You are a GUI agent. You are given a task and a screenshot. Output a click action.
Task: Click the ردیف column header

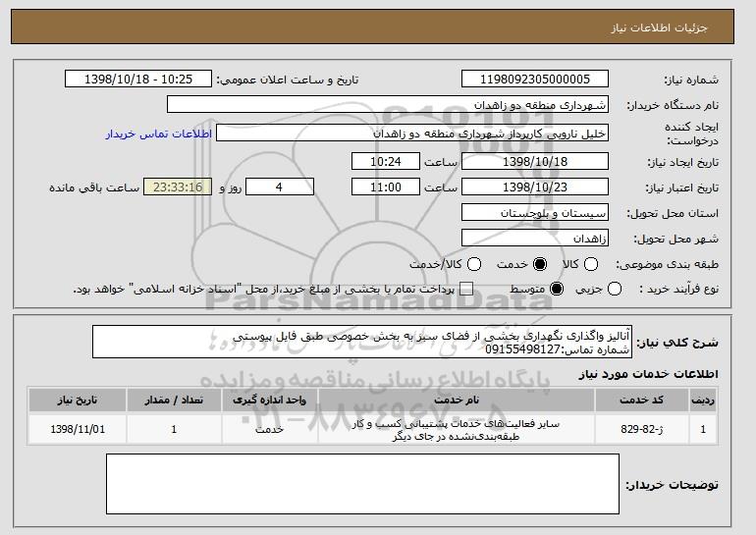point(703,401)
